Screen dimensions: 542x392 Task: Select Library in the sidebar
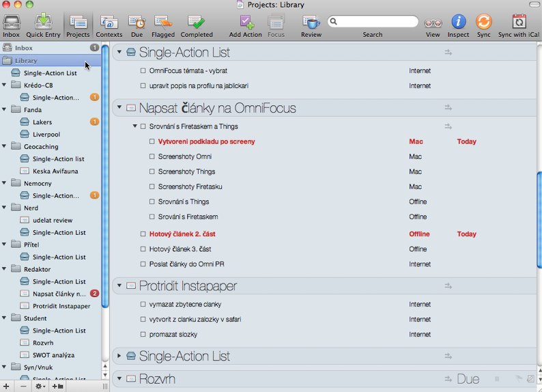click(51, 61)
